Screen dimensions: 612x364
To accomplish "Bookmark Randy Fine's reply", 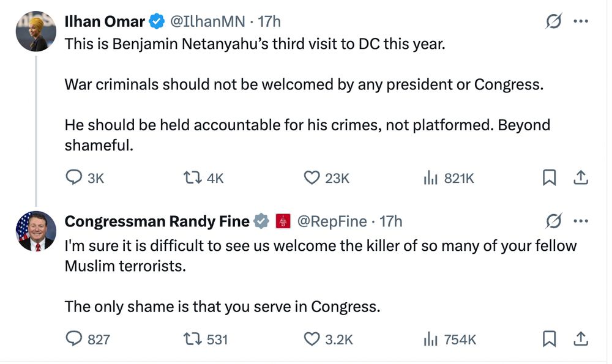I will point(549,339).
